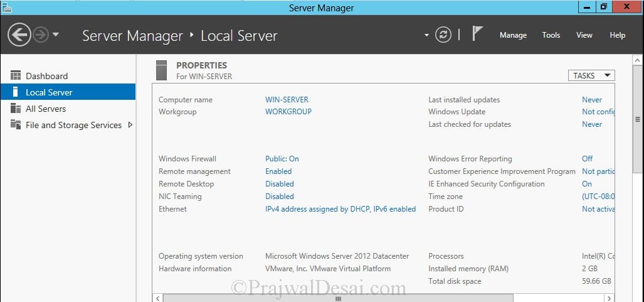Screen dimensions: 644x302
Task: Restore down the Server Manager window
Action: pyautogui.click(x=604, y=6)
